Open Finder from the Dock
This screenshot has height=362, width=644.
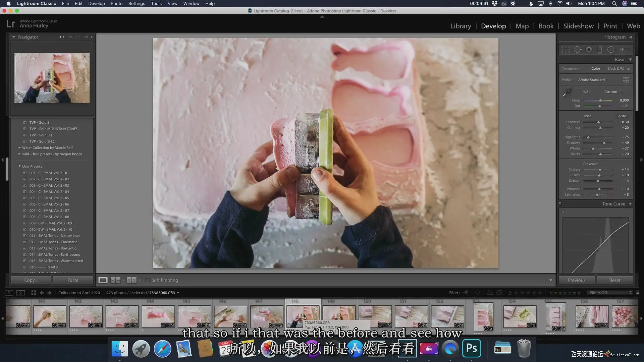[x=119, y=349]
